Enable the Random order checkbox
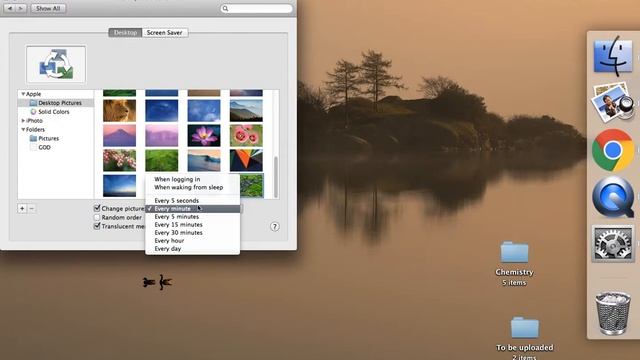The width and height of the screenshot is (640, 360). (97, 217)
